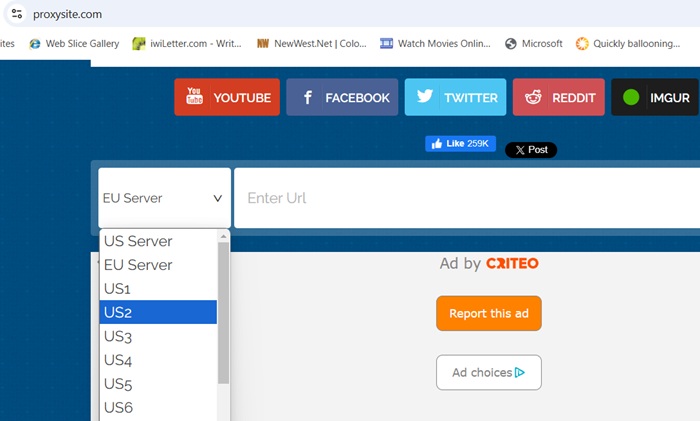Viewport: 700px width, 421px height.
Task: Open the Web Slice Gallery bookmark
Action: click(x=74, y=44)
